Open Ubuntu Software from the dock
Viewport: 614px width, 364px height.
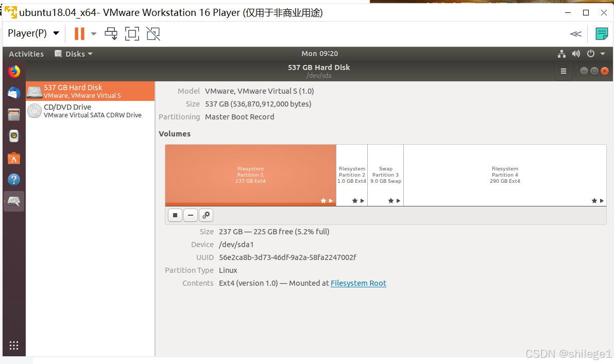click(14, 158)
